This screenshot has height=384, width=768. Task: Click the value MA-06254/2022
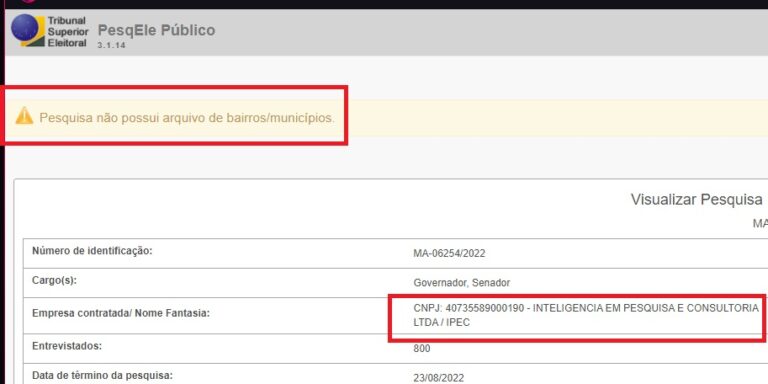click(x=449, y=253)
